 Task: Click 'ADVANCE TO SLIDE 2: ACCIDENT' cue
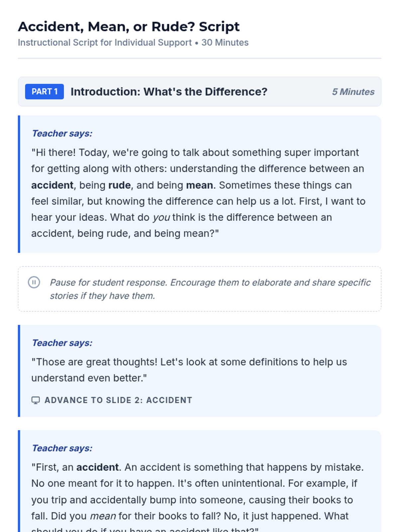pos(118,400)
